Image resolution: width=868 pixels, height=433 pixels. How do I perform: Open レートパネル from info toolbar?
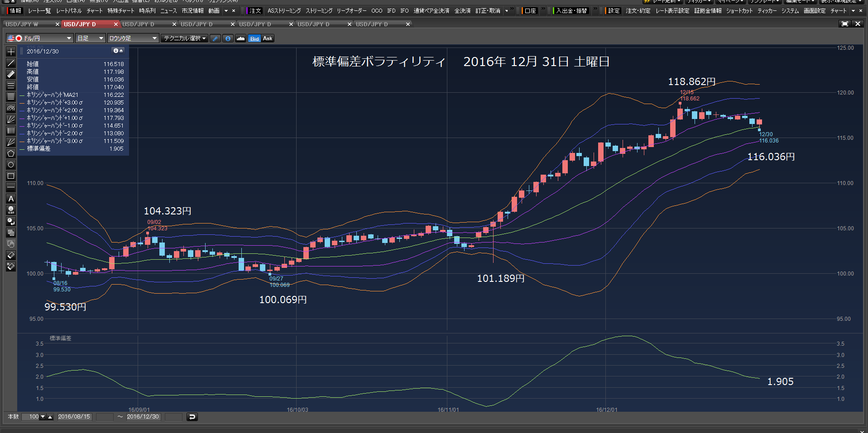69,11
